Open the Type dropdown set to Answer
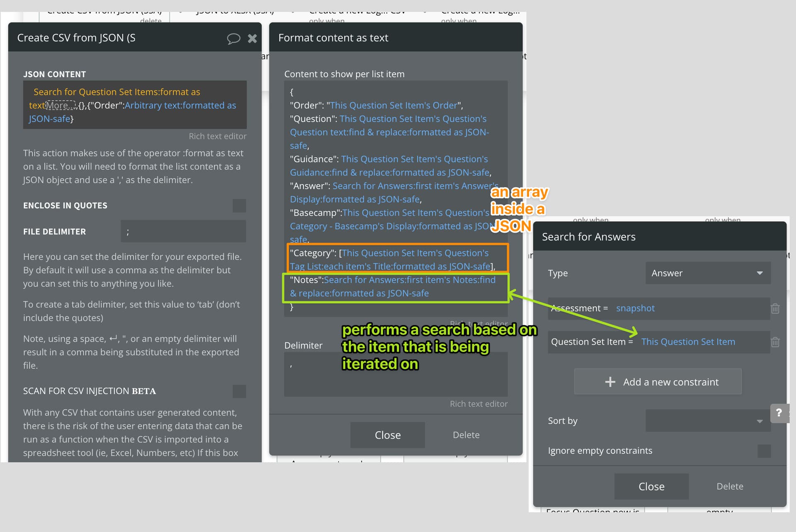 [x=708, y=273]
